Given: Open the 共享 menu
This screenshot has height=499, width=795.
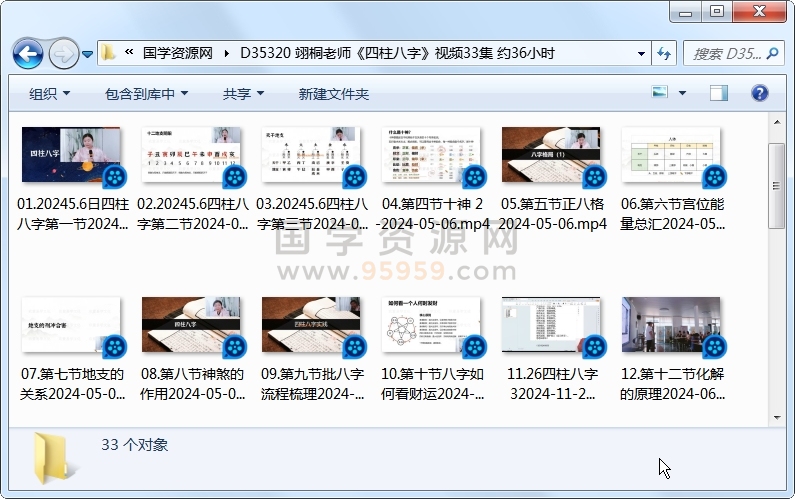Looking at the screenshot, I should coord(243,94).
